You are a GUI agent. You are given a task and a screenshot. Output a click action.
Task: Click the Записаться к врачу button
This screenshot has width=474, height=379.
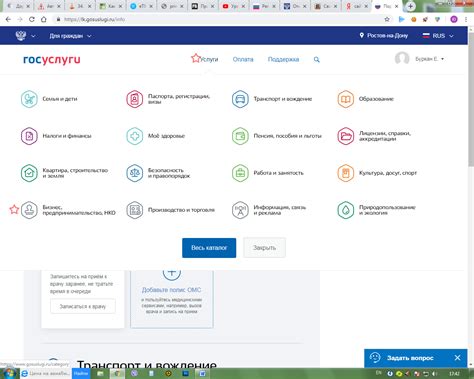tap(83, 306)
